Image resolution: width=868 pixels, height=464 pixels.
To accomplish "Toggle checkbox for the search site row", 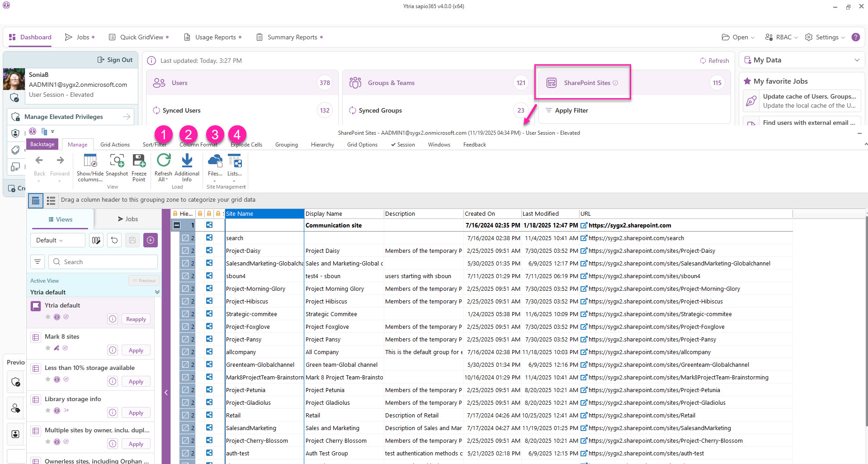I will (x=185, y=238).
